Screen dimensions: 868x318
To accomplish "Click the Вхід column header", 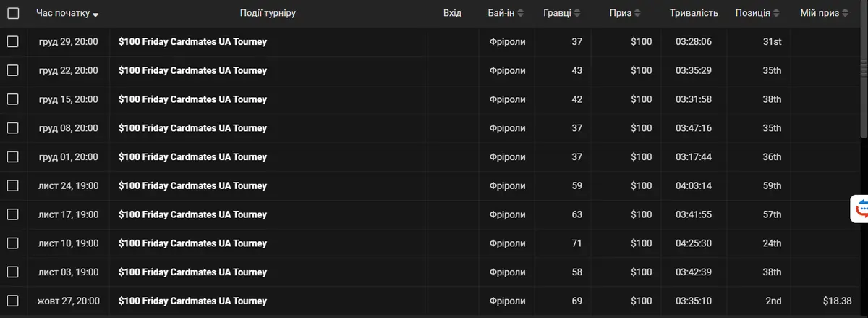I will tap(452, 13).
